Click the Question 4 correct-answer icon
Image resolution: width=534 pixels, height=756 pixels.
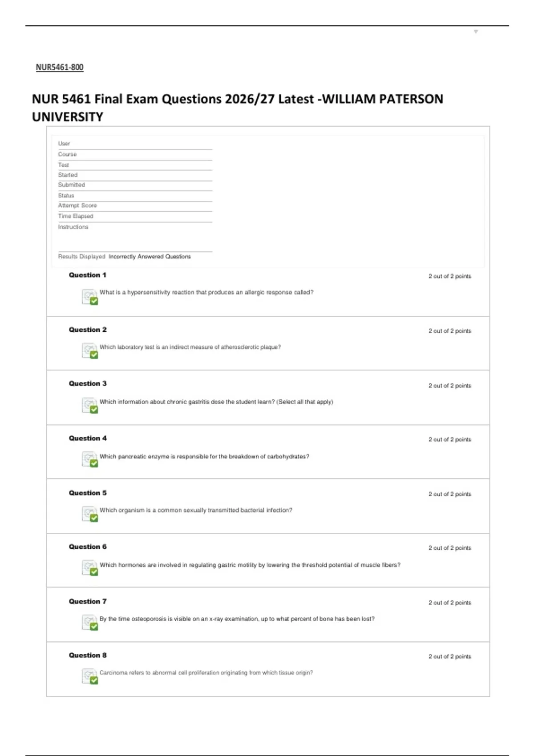[x=89, y=459]
